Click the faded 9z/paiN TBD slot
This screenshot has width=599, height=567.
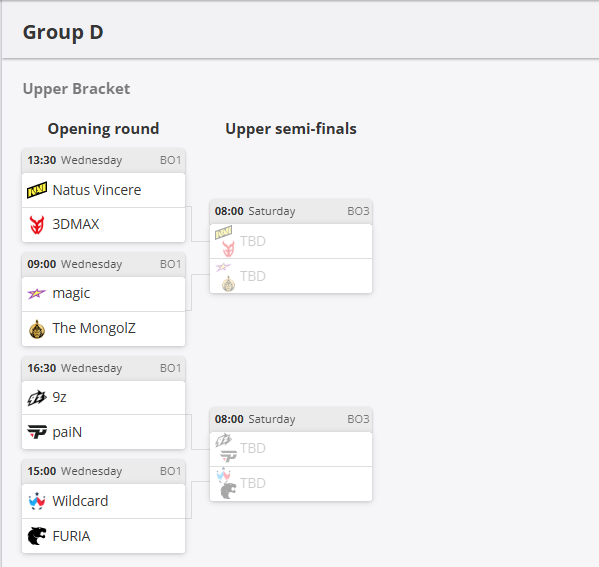[291, 449]
